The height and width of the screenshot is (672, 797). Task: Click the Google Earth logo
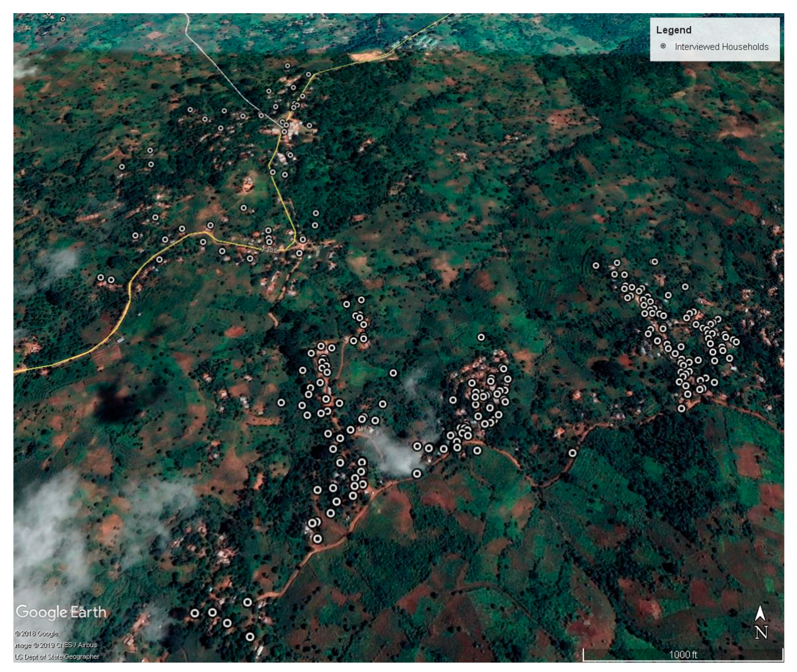(61, 612)
